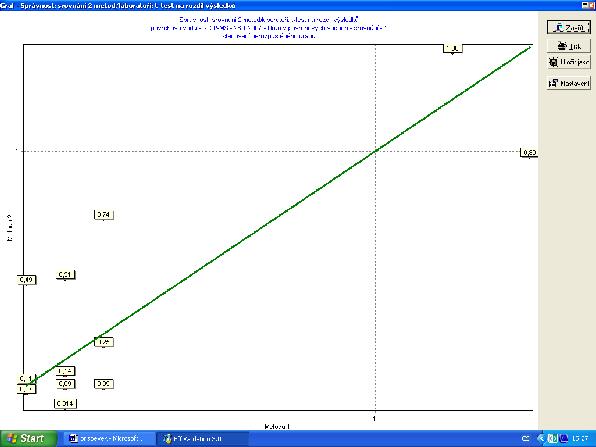Select the 0,21 data point label
Viewport: 596px width, 447px height.
point(65,274)
